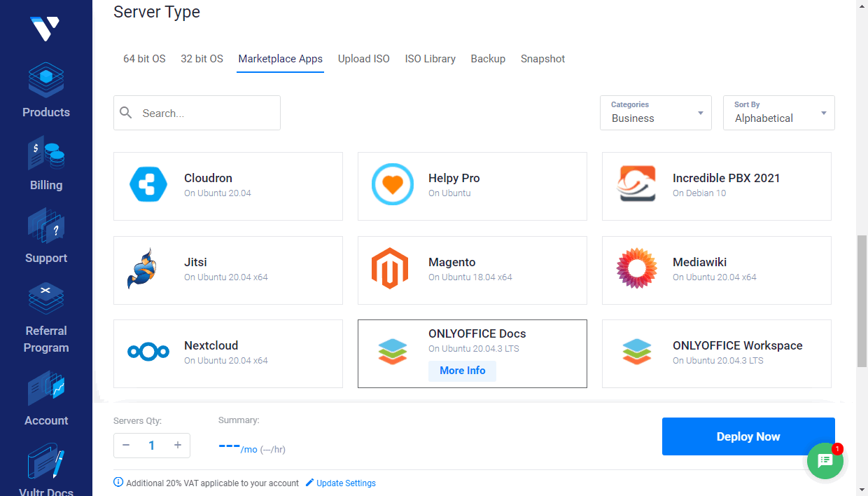The height and width of the screenshot is (496, 868).
Task: Increase server quantity with the plus stepper
Action: [178, 445]
